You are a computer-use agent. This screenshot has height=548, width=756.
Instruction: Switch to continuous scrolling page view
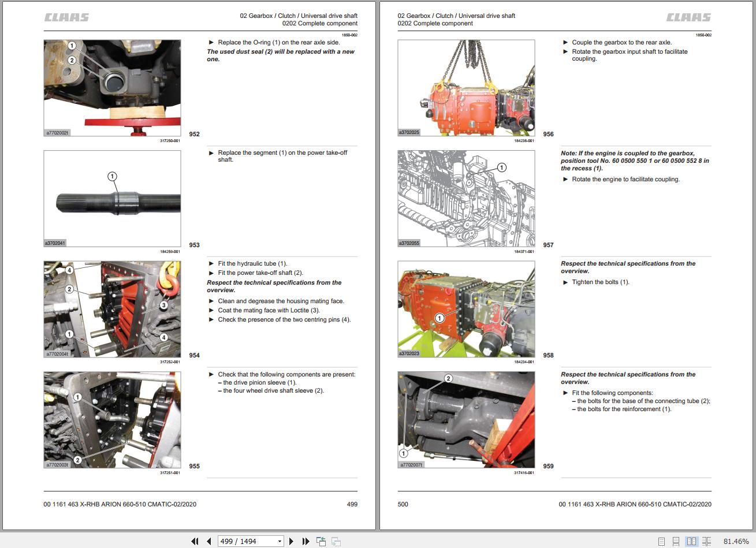[x=676, y=542]
